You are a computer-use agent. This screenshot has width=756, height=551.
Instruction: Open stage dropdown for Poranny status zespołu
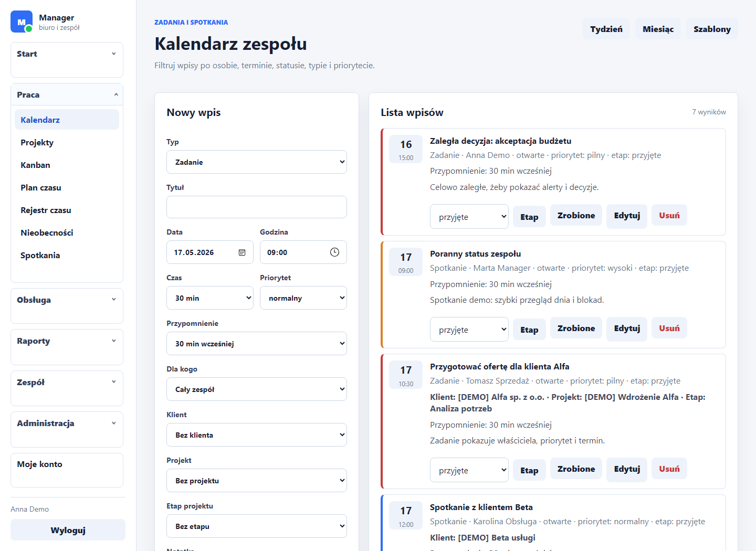pos(469,330)
